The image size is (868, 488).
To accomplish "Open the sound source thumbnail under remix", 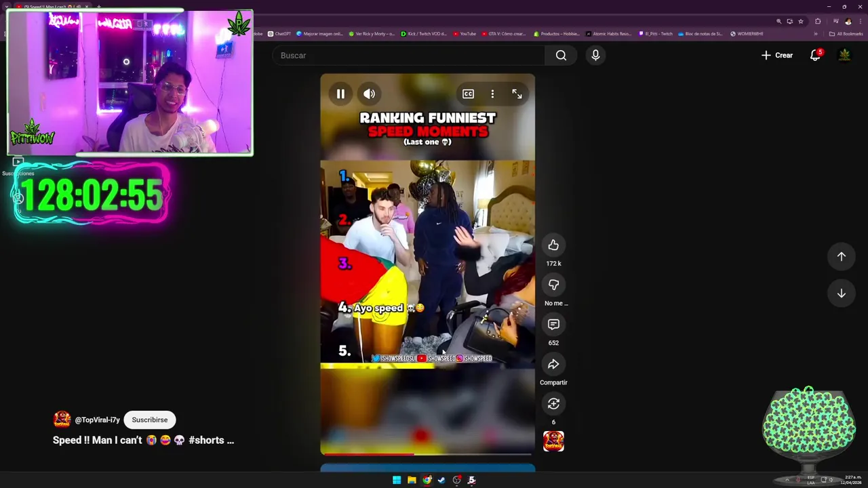I will [553, 441].
